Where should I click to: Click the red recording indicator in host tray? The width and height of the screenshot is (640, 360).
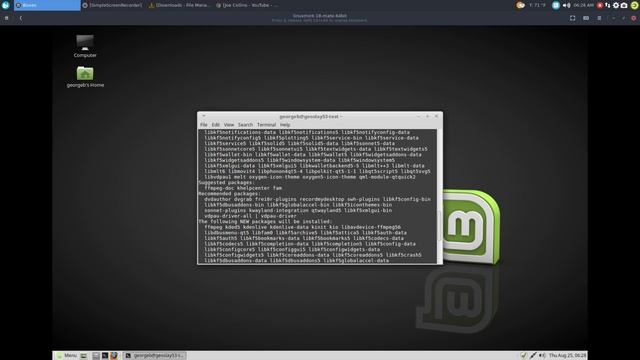point(600,5)
